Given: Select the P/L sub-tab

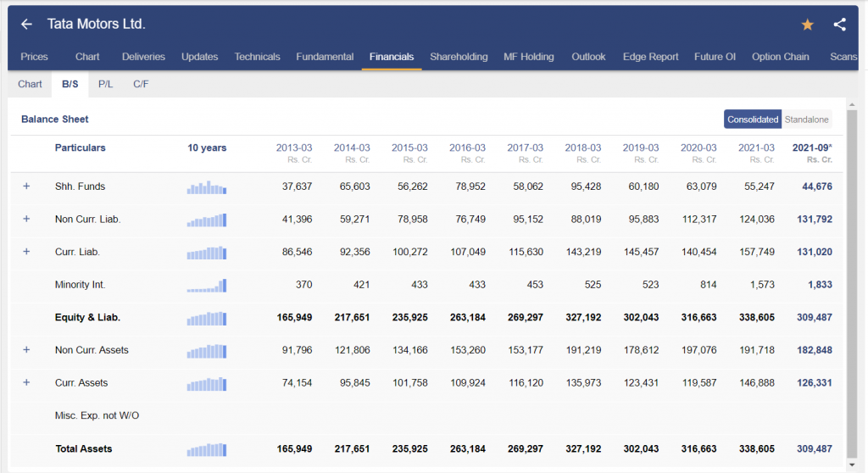Looking at the screenshot, I should (x=105, y=84).
